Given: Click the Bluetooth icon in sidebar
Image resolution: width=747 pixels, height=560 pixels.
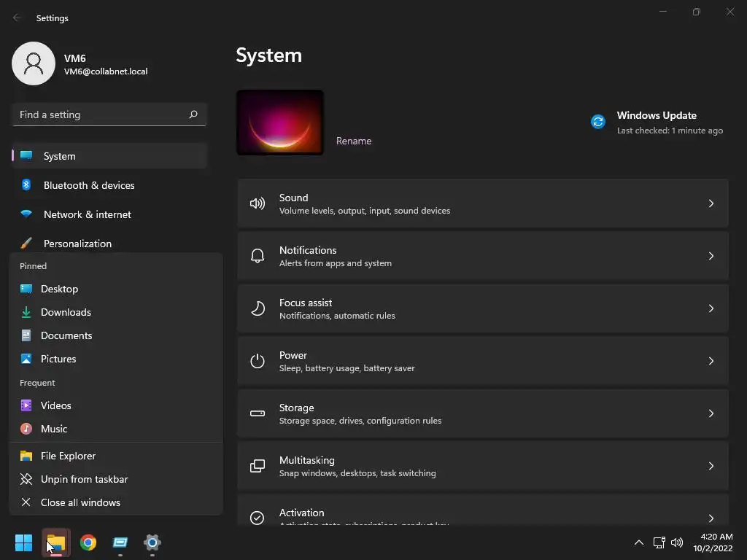Looking at the screenshot, I should pos(26,184).
